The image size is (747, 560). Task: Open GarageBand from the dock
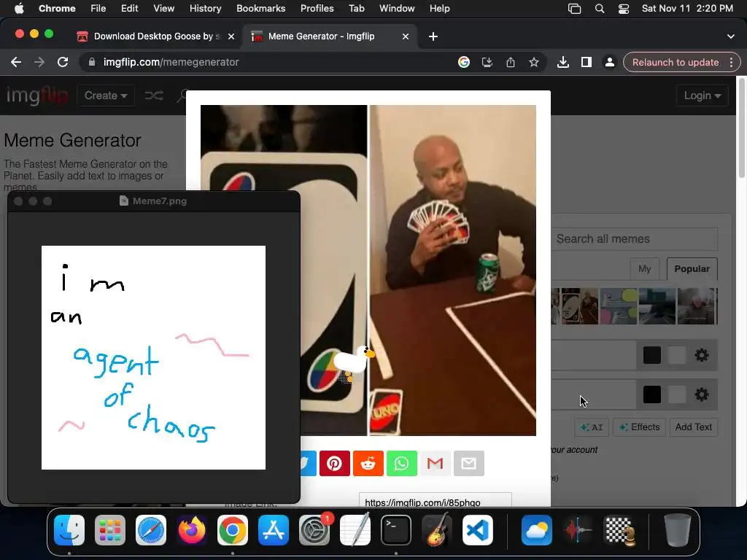click(437, 530)
